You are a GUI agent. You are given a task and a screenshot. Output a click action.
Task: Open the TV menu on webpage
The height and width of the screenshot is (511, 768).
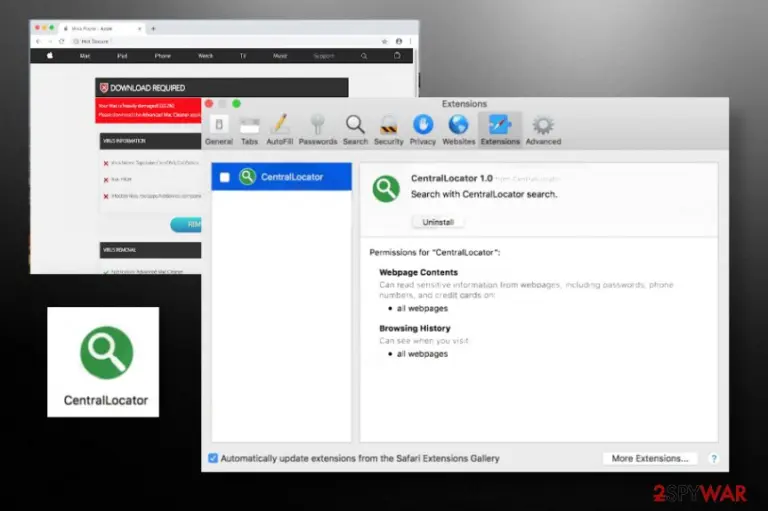[242, 56]
